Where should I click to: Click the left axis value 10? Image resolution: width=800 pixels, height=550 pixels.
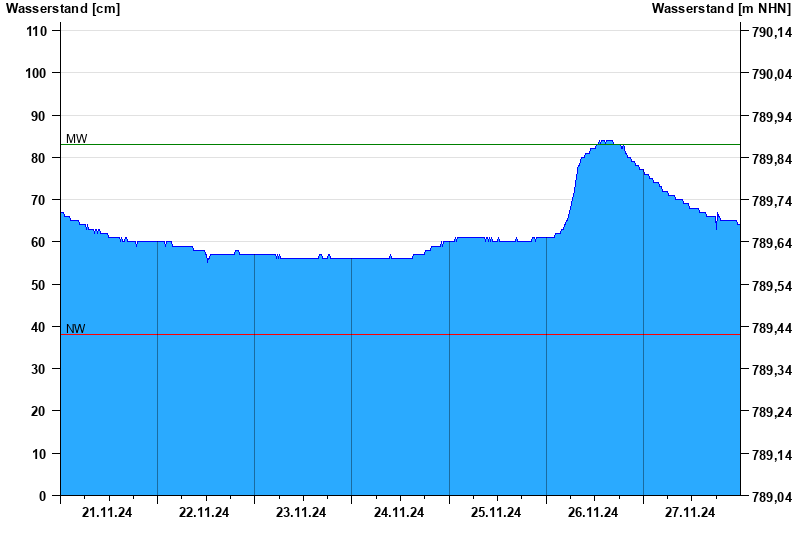pyautogui.click(x=39, y=454)
